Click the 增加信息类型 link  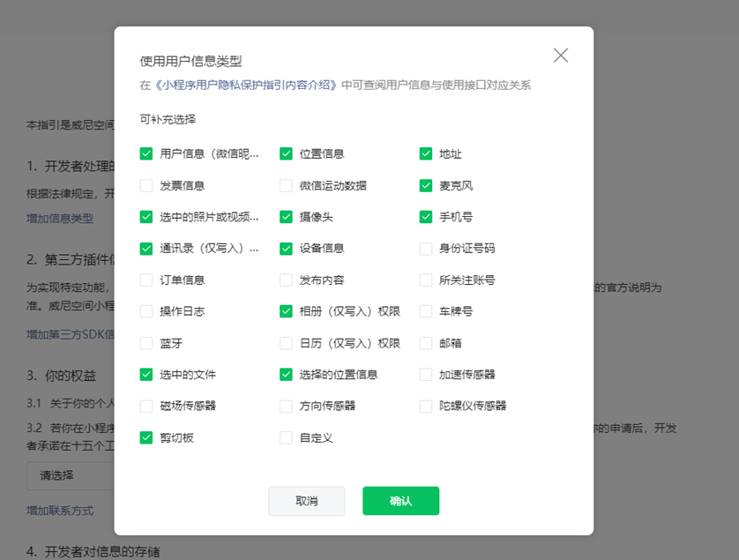(60, 218)
